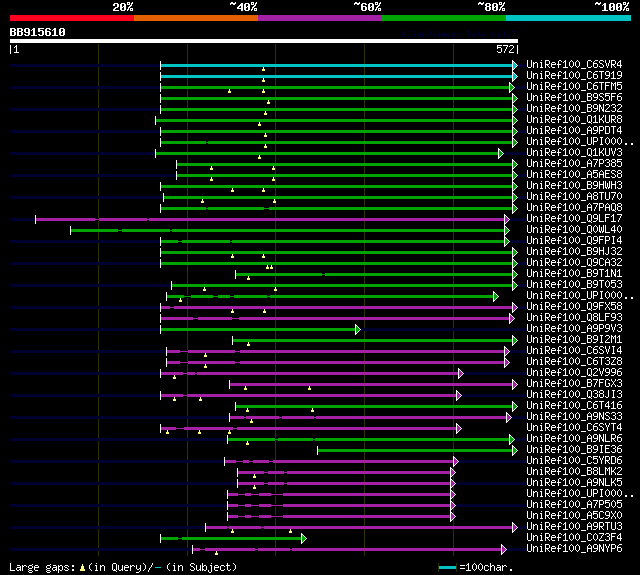Click the short green alignment bar of A9P9V3
The image size is (640, 575).
[x=260, y=329]
